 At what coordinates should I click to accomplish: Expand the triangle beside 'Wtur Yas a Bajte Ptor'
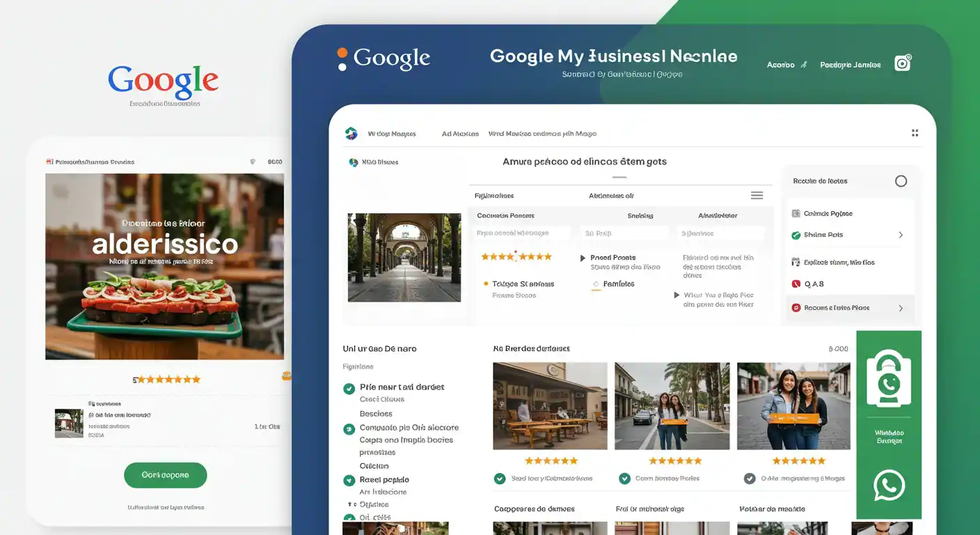point(677,295)
